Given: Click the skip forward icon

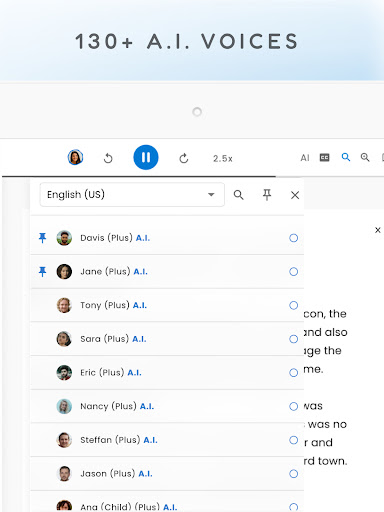Looking at the screenshot, I should 184,158.
